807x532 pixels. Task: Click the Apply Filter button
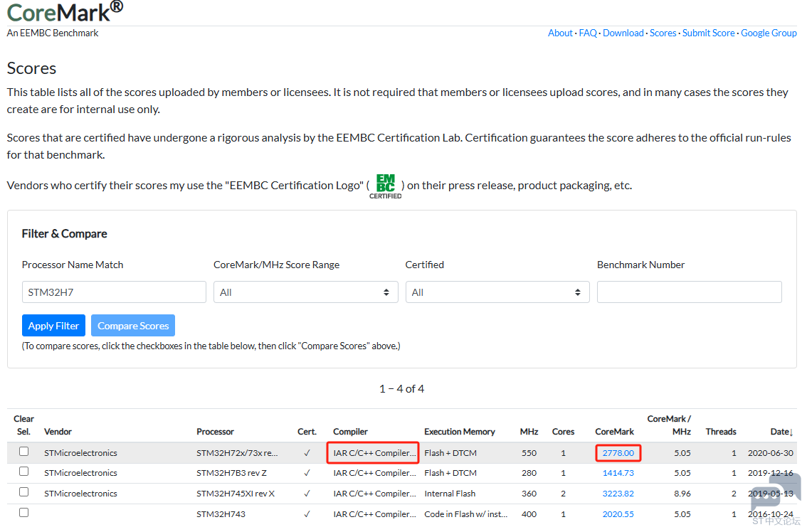[x=53, y=325]
